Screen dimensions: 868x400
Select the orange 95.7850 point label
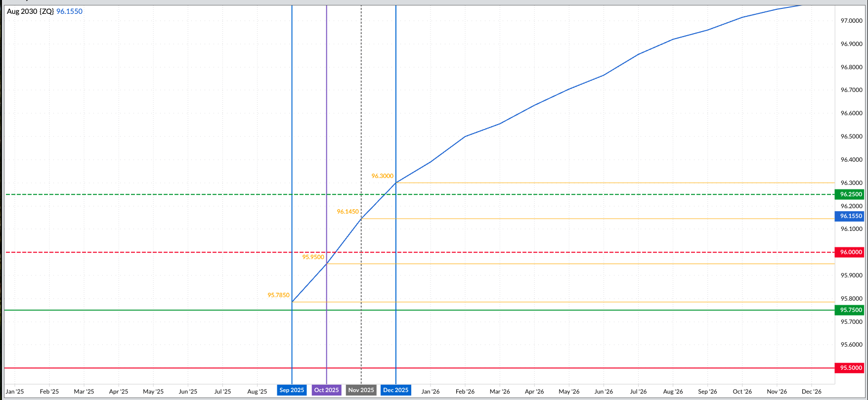click(x=278, y=295)
